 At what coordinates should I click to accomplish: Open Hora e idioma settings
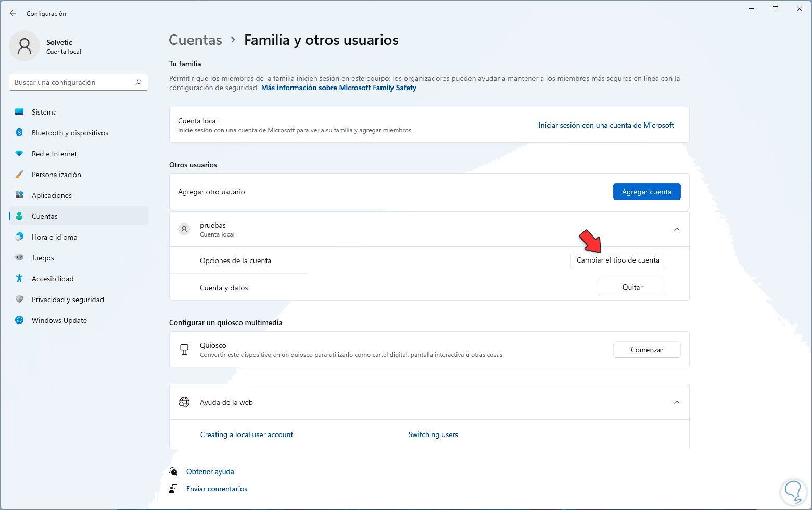(54, 237)
